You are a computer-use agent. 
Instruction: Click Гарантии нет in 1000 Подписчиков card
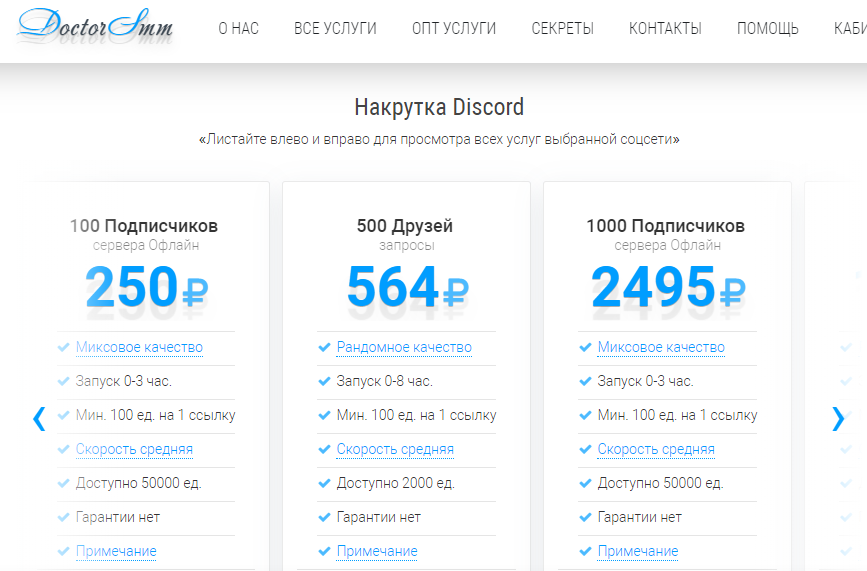tap(640, 517)
